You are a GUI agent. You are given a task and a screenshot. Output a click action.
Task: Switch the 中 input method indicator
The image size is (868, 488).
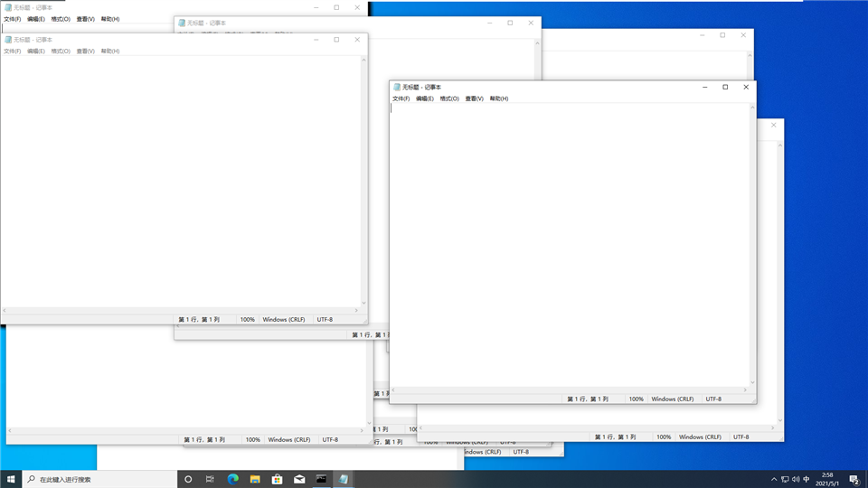click(806, 479)
